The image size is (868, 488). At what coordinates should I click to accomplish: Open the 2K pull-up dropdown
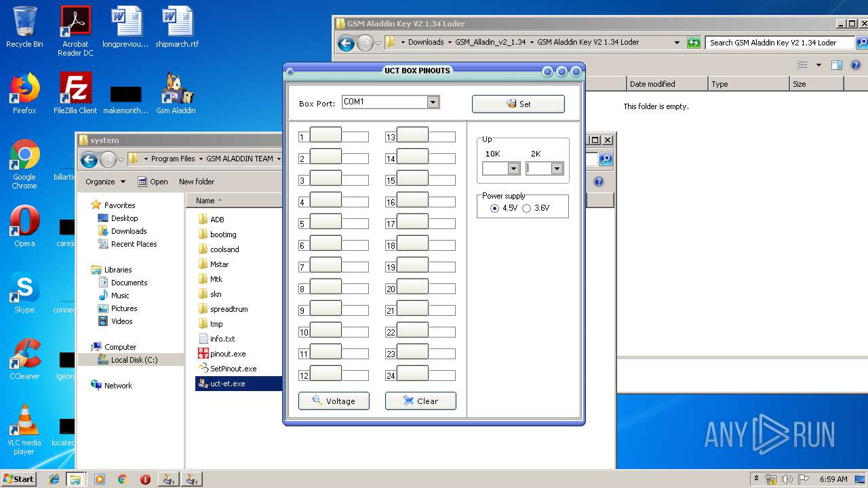point(557,169)
